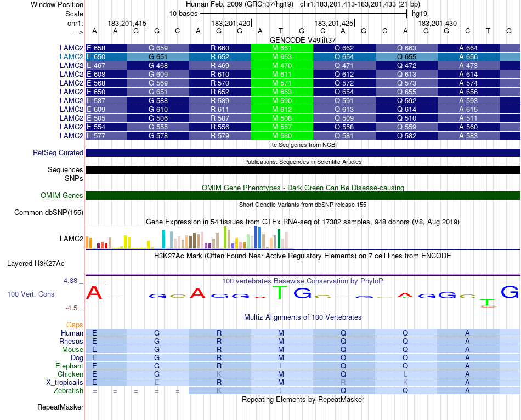Click the Chicken species label

[x=70, y=374]
